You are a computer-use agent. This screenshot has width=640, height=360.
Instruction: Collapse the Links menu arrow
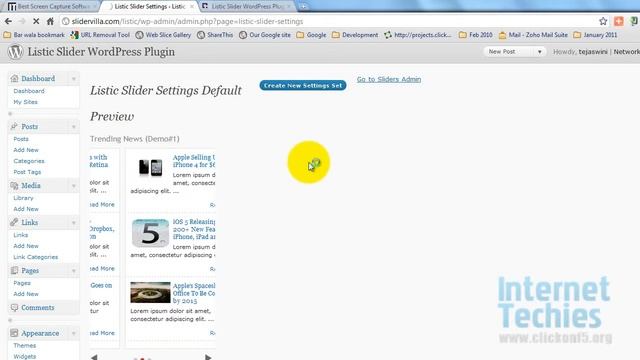(x=74, y=223)
